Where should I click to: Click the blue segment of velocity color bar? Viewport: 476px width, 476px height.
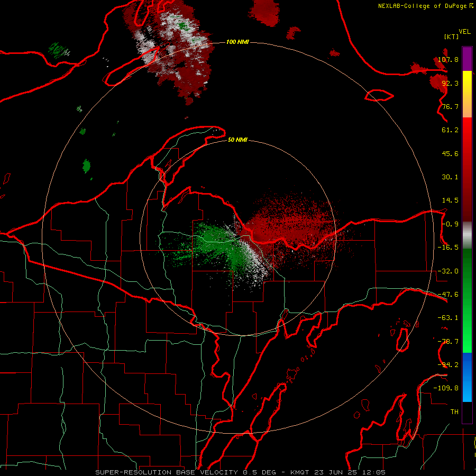pyautogui.click(x=467, y=377)
